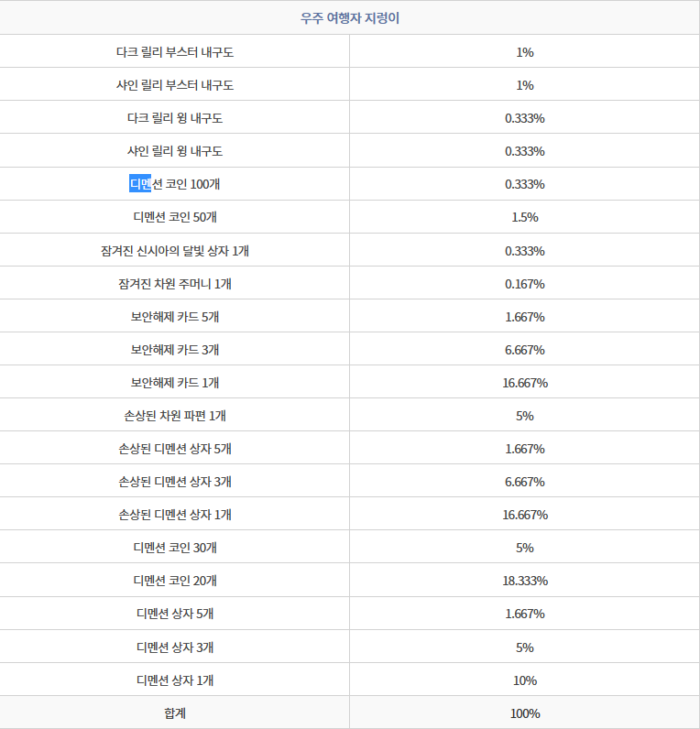Click the 18.333% probability value

pyautogui.click(x=525, y=581)
